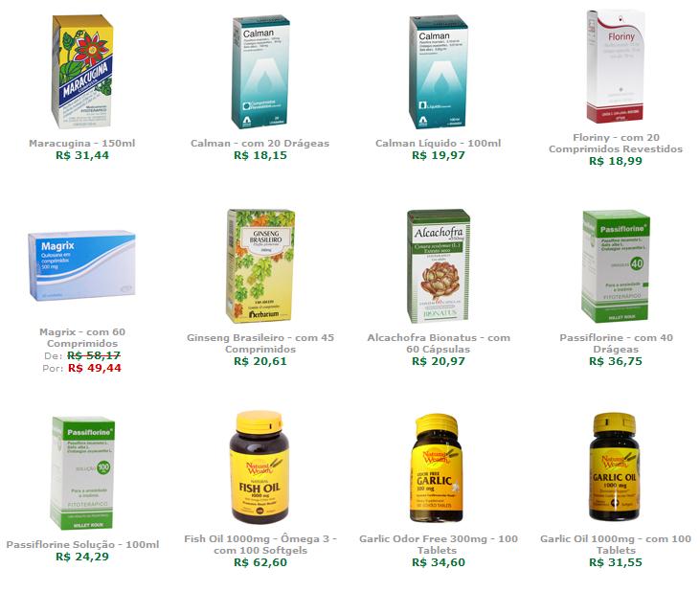Click the 'Garlic Oil 1000mg' product title
This screenshot has height=592, width=700.
(x=616, y=545)
